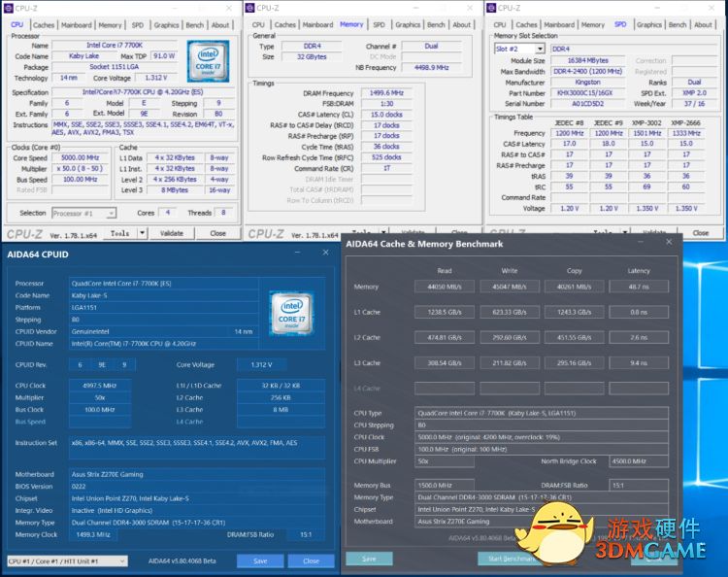728x577 pixels.
Task: Click Close button in the SPD CPU-Z window
Action: pyautogui.click(x=701, y=233)
